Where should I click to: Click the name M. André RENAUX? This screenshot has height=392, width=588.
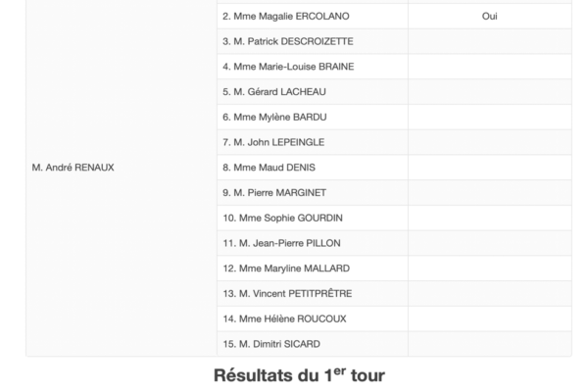[x=73, y=168]
